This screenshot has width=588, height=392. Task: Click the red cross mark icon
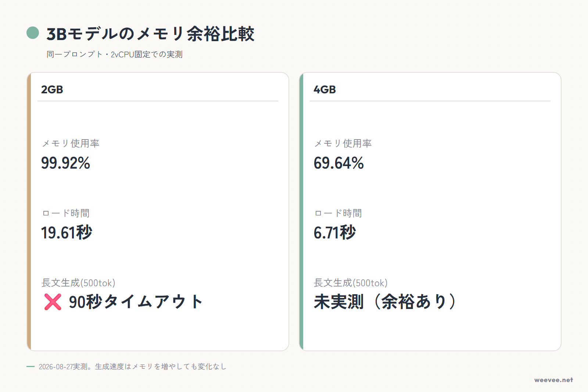pos(53,302)
